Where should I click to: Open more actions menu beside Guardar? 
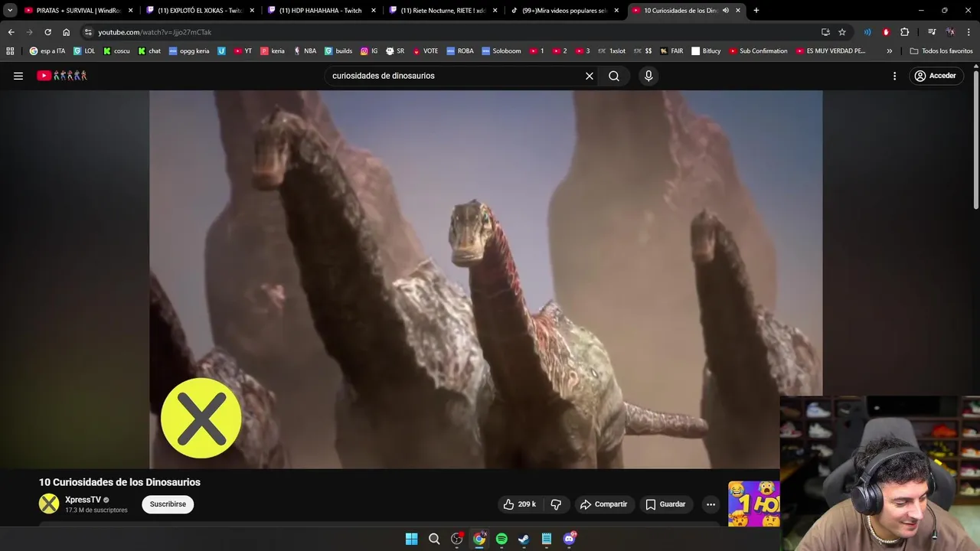[710, 504]
